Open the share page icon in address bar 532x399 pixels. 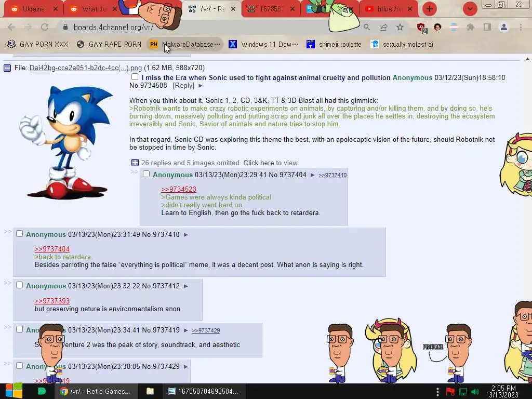tap(383, 27)
